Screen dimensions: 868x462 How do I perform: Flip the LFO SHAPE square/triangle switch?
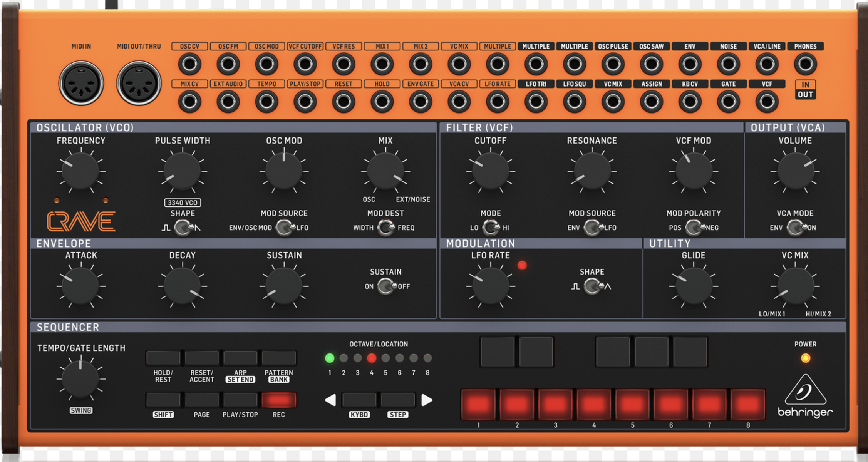click(593, 286)
